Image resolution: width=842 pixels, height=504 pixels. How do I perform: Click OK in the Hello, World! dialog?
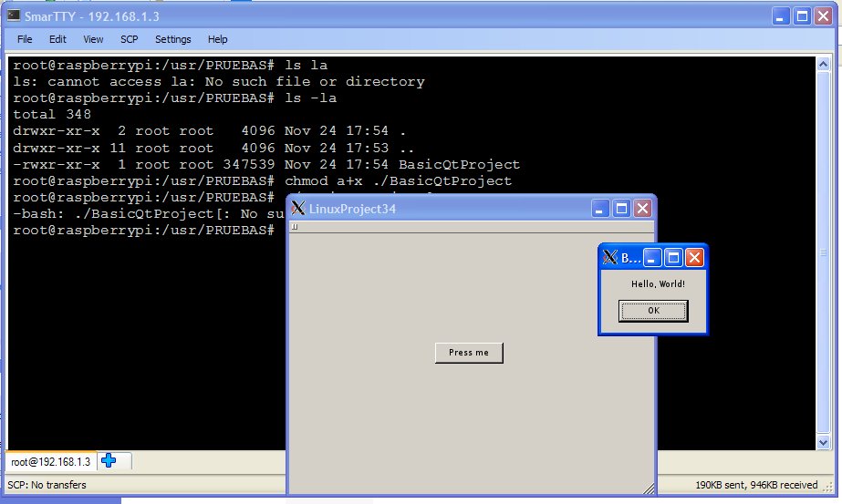pyautogui.click(x=653, y=311)
